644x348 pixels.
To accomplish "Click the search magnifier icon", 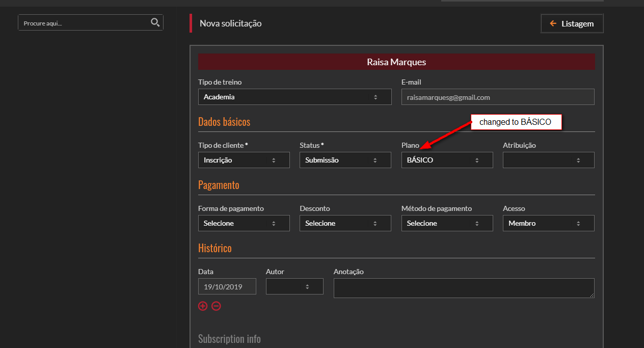I will click(155, 22).
